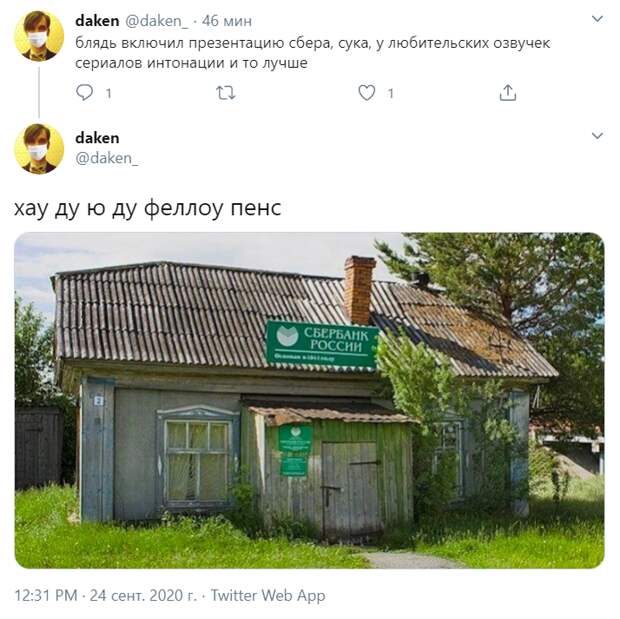
Task: Open the 46 мин timestamp link
Action: (x=227, y=21)
